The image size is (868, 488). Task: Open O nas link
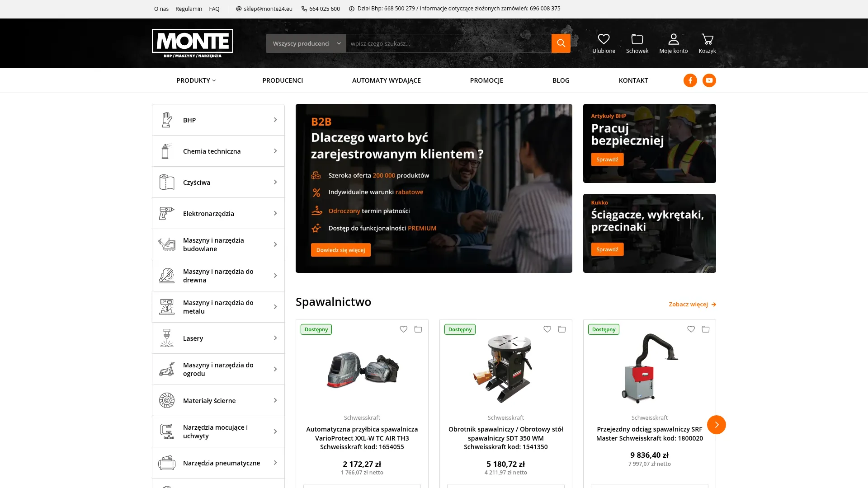[161, 9]
